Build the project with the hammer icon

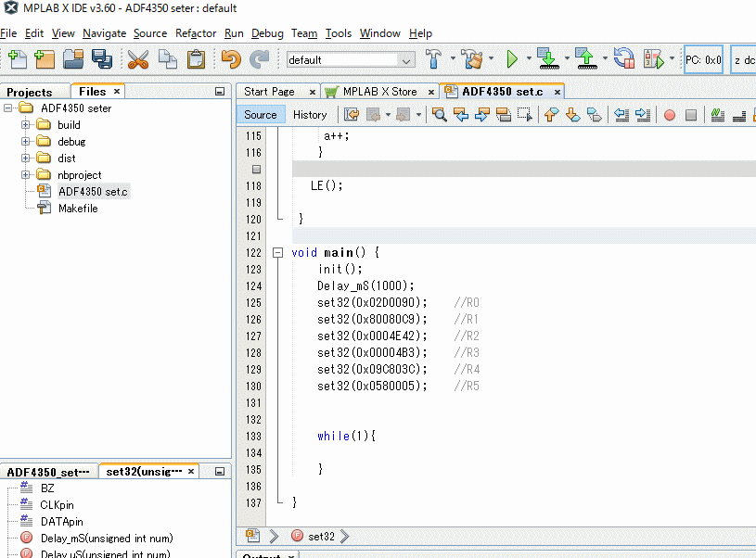(x=433, y=59)
